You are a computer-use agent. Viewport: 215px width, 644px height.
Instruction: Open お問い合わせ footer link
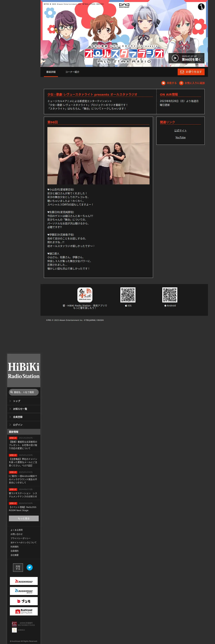coord(17,534)
